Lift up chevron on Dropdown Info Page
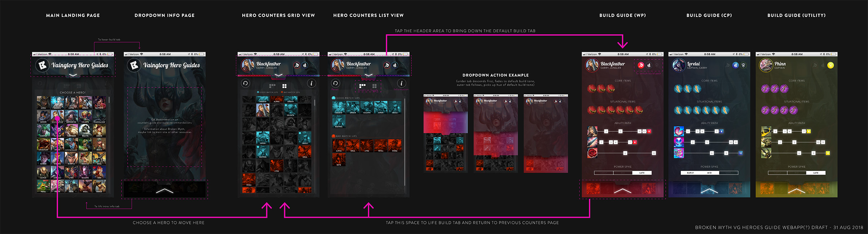 [x=164, y=190]
